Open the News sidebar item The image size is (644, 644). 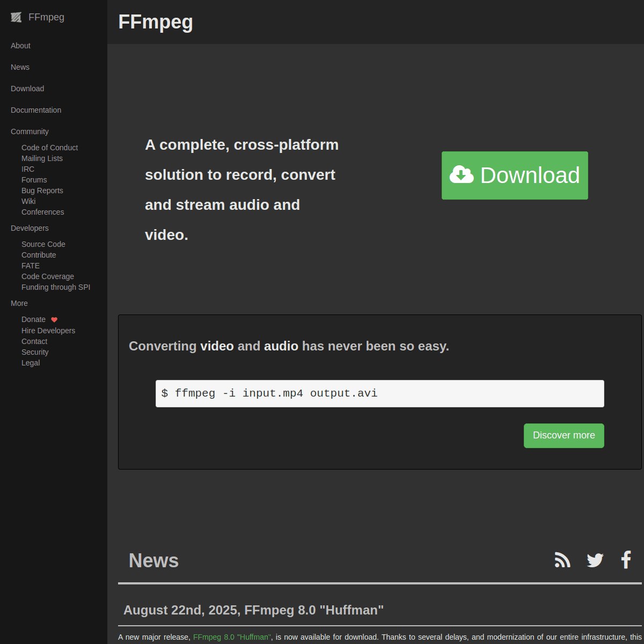(20, 67)
